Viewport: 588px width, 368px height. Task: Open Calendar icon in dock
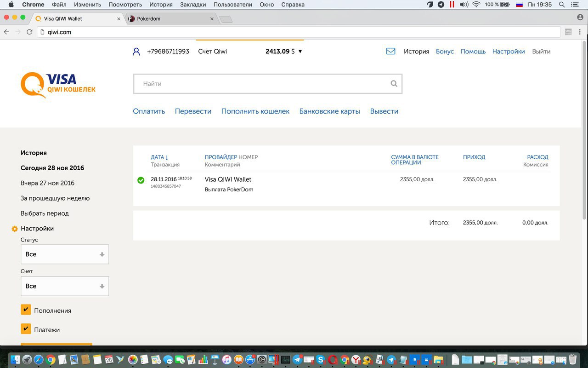tap(109, 360)
